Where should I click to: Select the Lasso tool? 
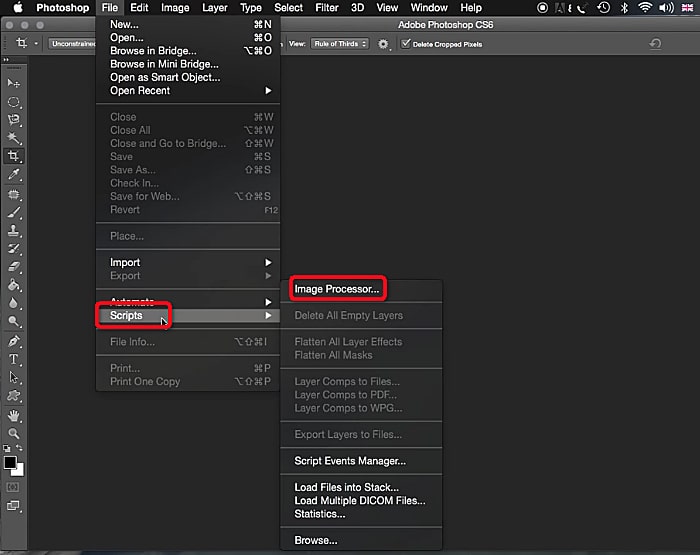coord(13,120)
